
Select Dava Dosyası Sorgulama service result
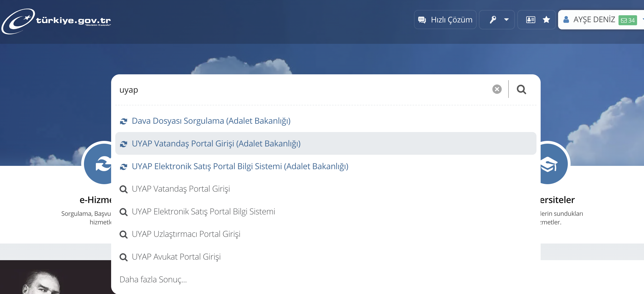211,121
